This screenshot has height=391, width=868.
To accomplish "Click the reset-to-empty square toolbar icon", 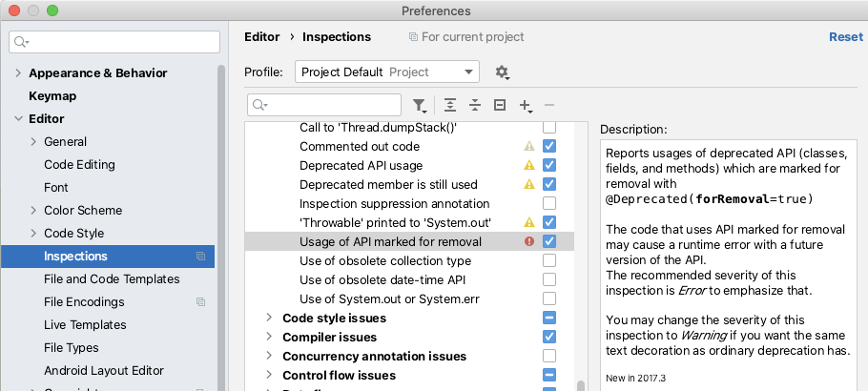I will (500, 105).
